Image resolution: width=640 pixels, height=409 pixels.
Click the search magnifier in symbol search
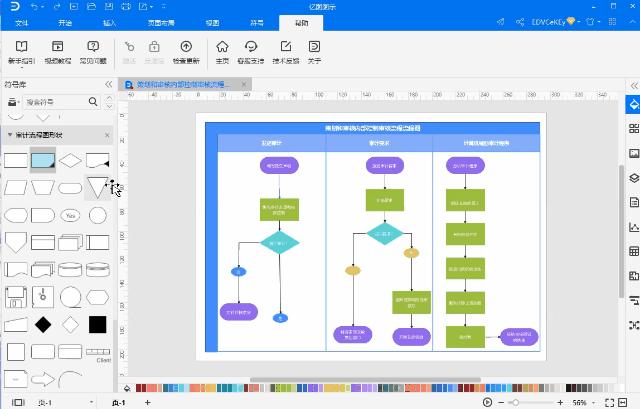[x=93, y=101]
